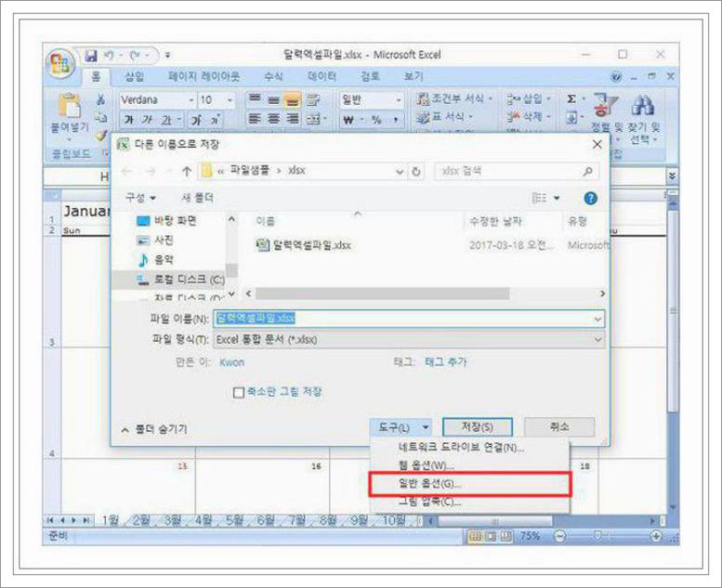Switch to the 5월 sheet tab
The height and width of the screenshot is (588, 722).
point(234,521)
